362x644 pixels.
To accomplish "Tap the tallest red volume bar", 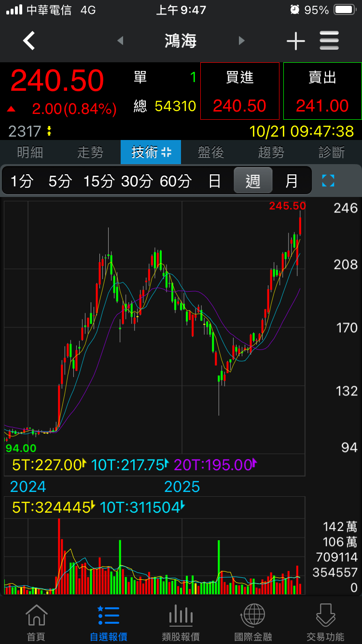I will point(59,556).
